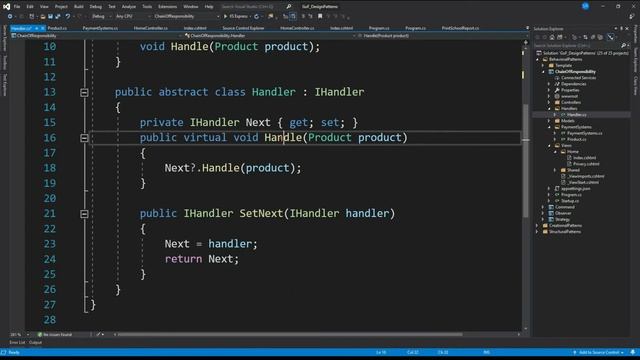Click the Save file toolbar icon
Screen dimensions: 640x360
point(50,16)
